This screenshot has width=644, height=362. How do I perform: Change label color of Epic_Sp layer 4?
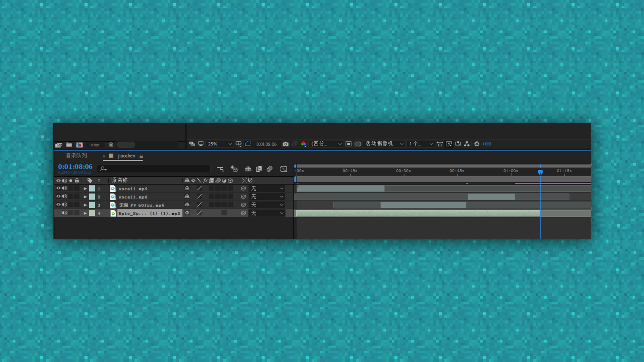pos(92,213)
